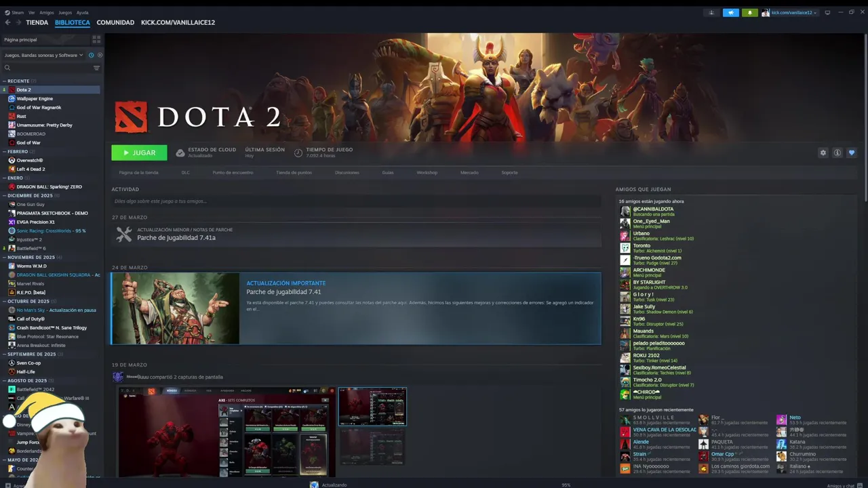
Task: Toggle the ready-to-play filter icon
Action: click(x=100, y=55)
